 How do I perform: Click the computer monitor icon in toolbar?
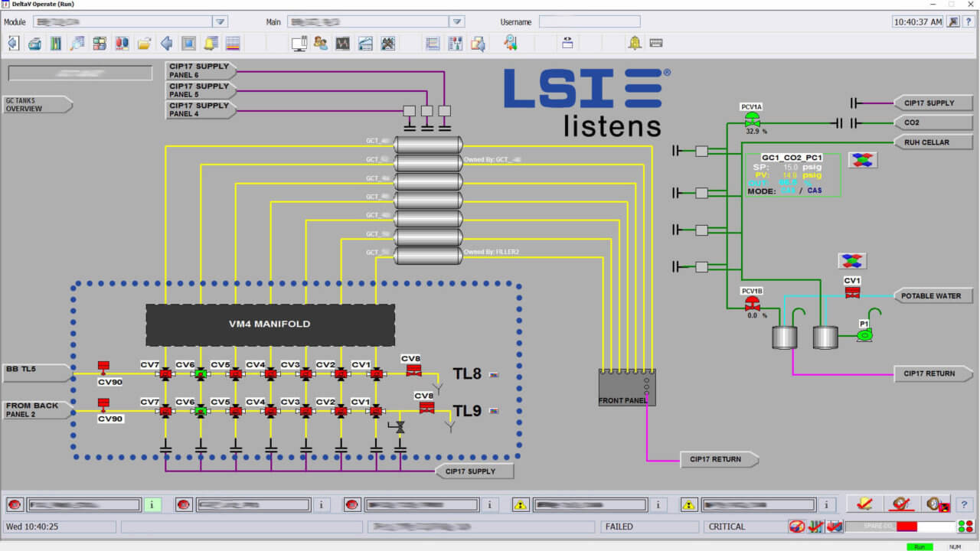[x=299, y=44]
